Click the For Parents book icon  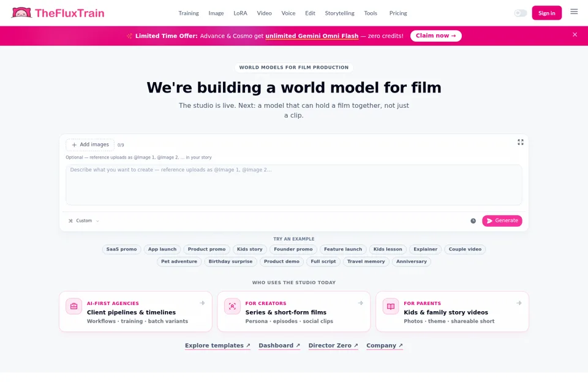tap(391, 306)
